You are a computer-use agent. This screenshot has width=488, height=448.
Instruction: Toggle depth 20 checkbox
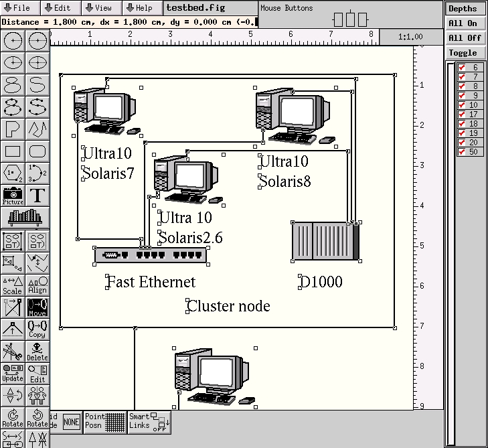[462, 142]
